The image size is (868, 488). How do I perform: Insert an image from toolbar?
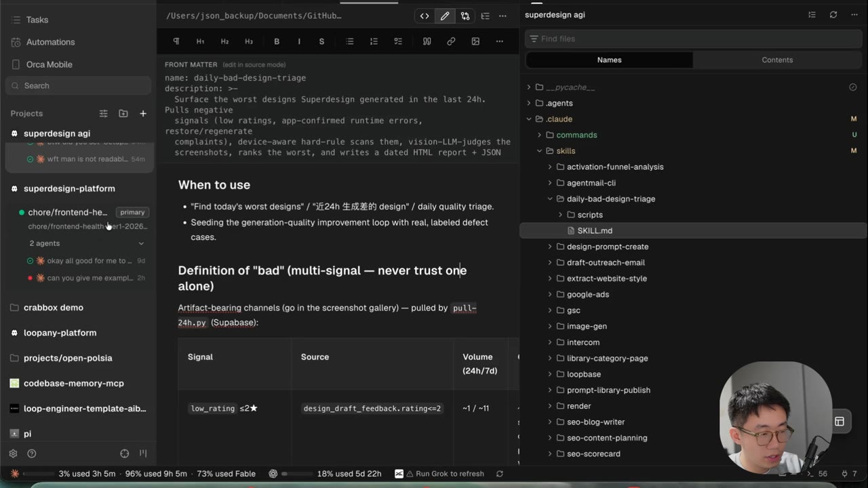pos(475,41)
